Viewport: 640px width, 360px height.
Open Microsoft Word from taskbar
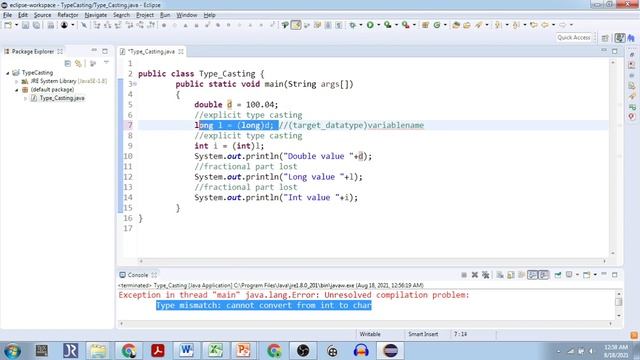point(186,351)
